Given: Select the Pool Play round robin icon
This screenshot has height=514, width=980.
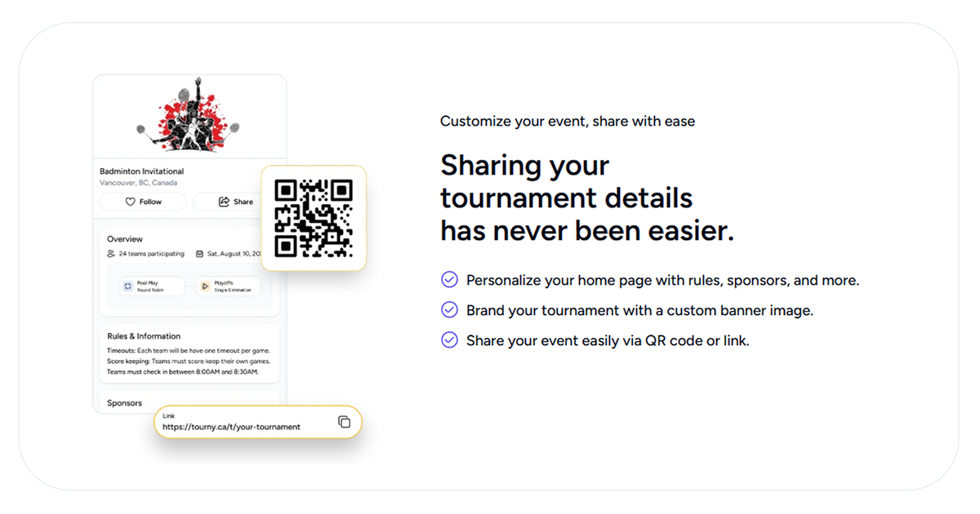Looking at the screenshot, I should 127,286.
